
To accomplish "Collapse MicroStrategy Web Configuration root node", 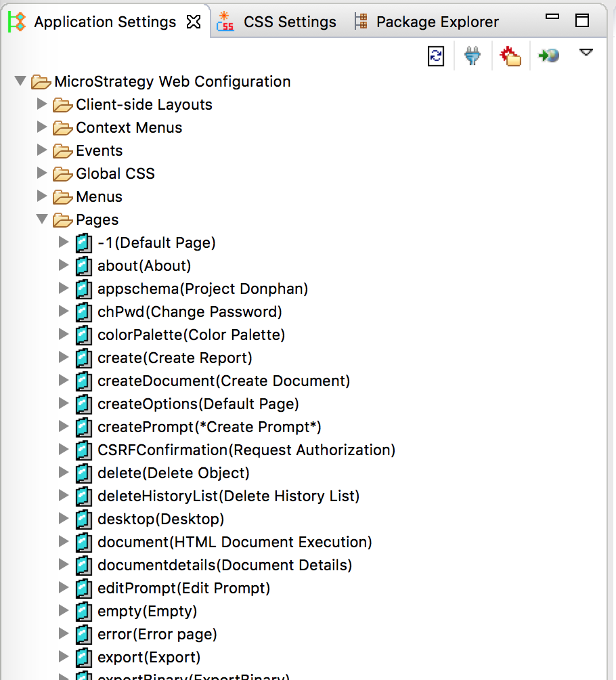I will [20, 80].
